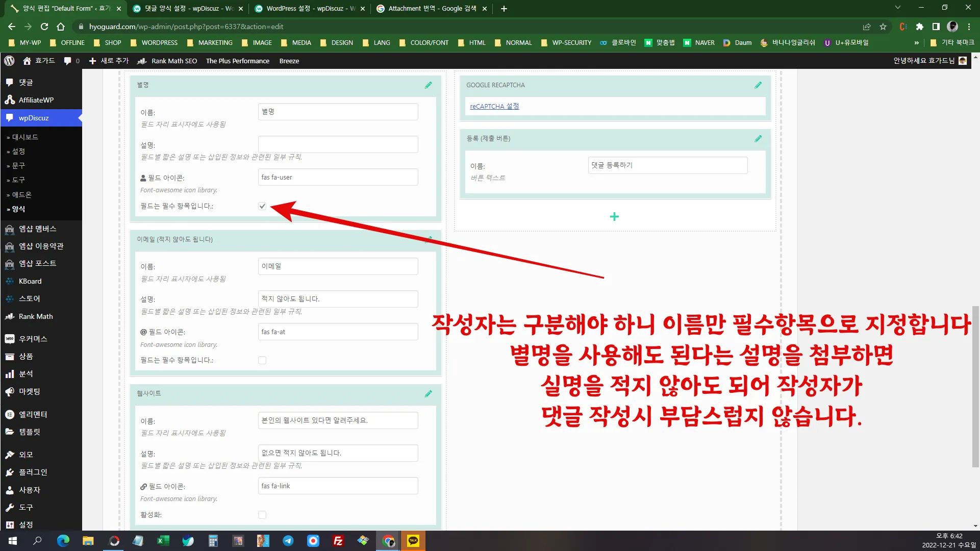
Task: Open 기타 북마크 folder
Action: (x=952, y=43)
